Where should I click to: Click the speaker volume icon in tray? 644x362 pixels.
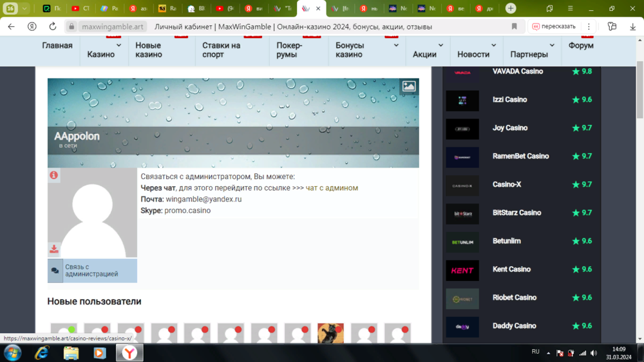coord(594,353)
